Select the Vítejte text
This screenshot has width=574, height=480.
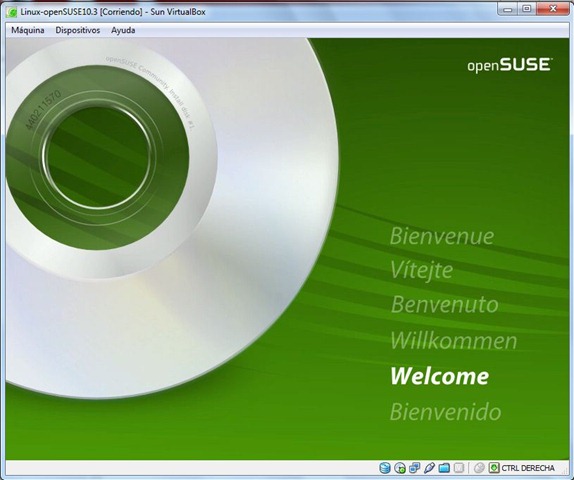coord(422,271)
